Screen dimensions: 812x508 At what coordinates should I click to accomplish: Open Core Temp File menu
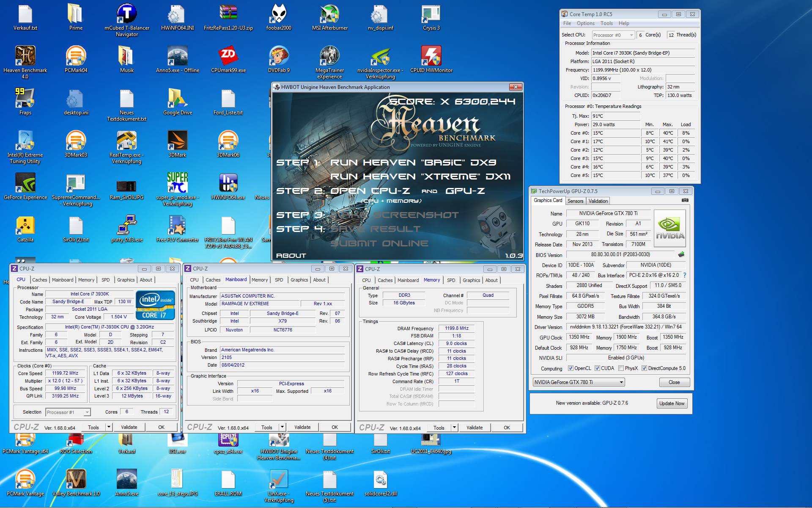coord(567,23)
